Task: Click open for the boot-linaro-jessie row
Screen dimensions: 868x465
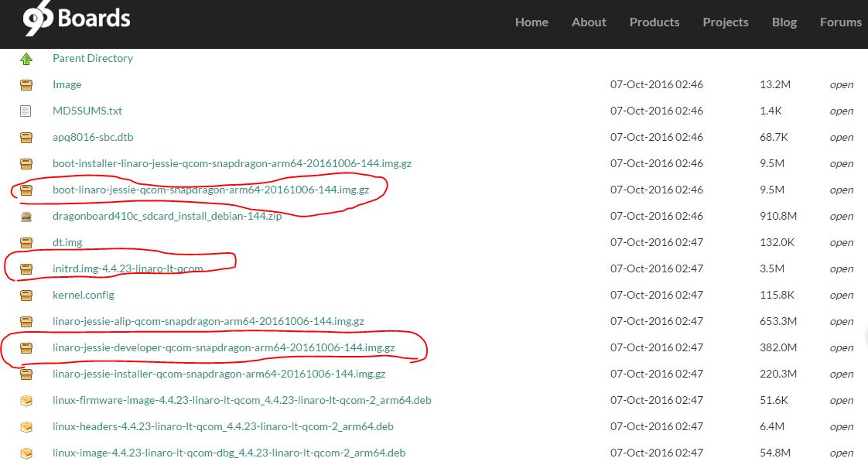Action: pos(842,190)
